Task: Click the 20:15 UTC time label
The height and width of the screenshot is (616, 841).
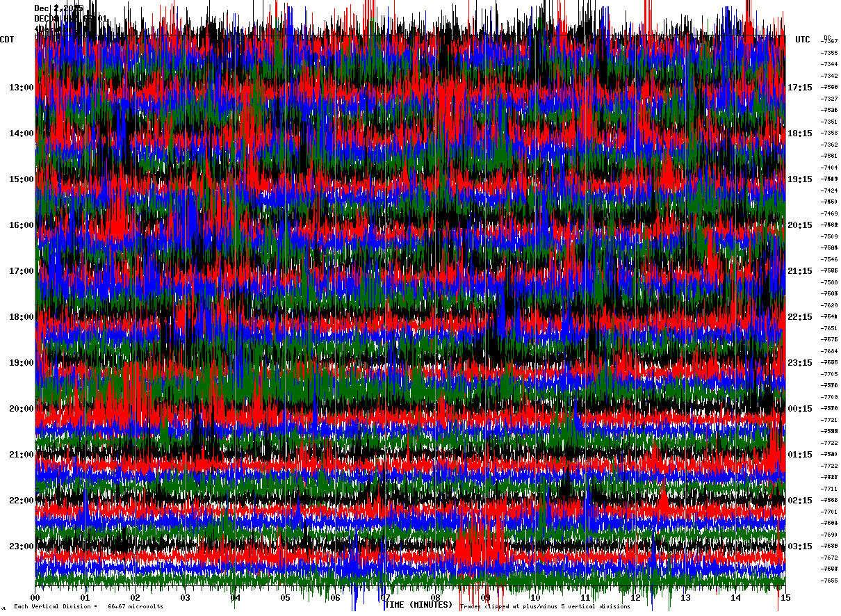Action: [x=800, y=225]
